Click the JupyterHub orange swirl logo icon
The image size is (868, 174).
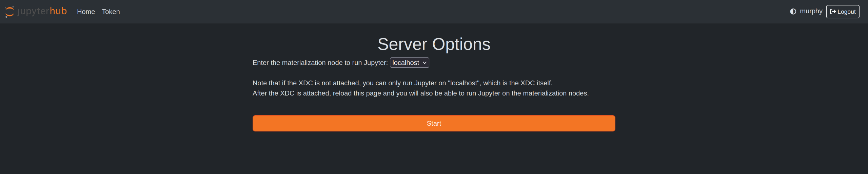(x=9, y=12)
